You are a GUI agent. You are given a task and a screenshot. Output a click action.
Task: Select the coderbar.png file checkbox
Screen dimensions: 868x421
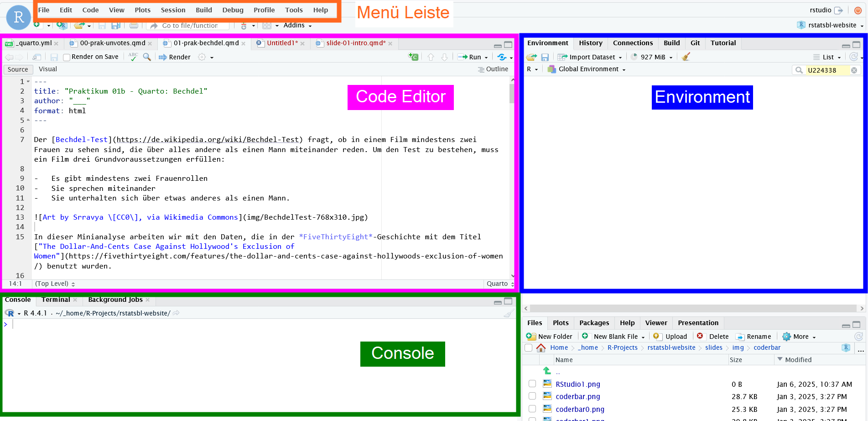pyautogui.click(x=532, y=396)
